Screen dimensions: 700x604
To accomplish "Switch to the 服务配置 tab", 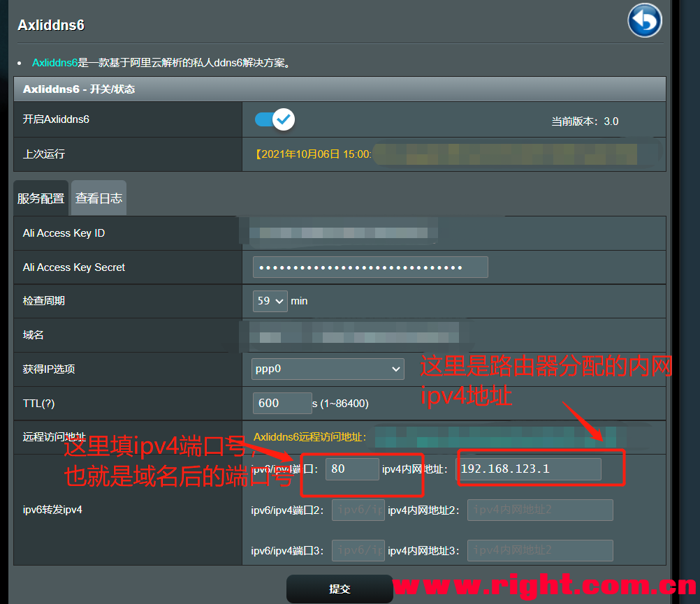I will click(41, 198).
